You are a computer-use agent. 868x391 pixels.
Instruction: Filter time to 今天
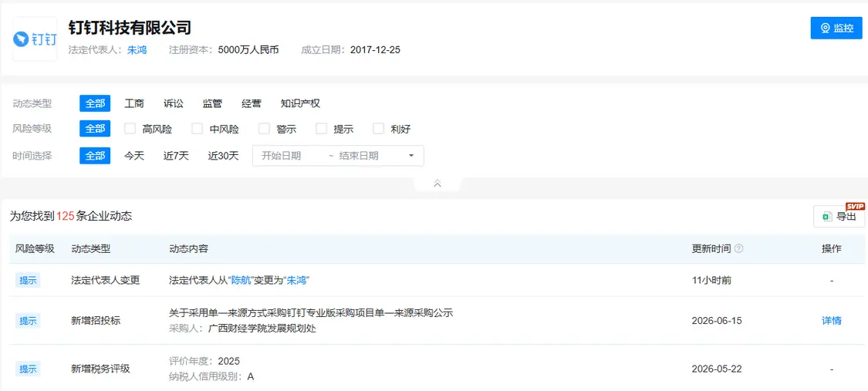point(134,156)
